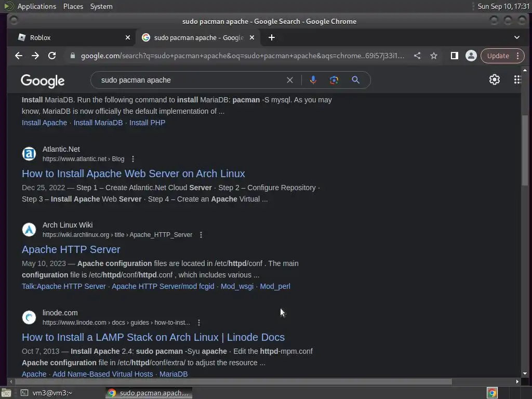Open the Chrome profile avatar

coord(471,56)
